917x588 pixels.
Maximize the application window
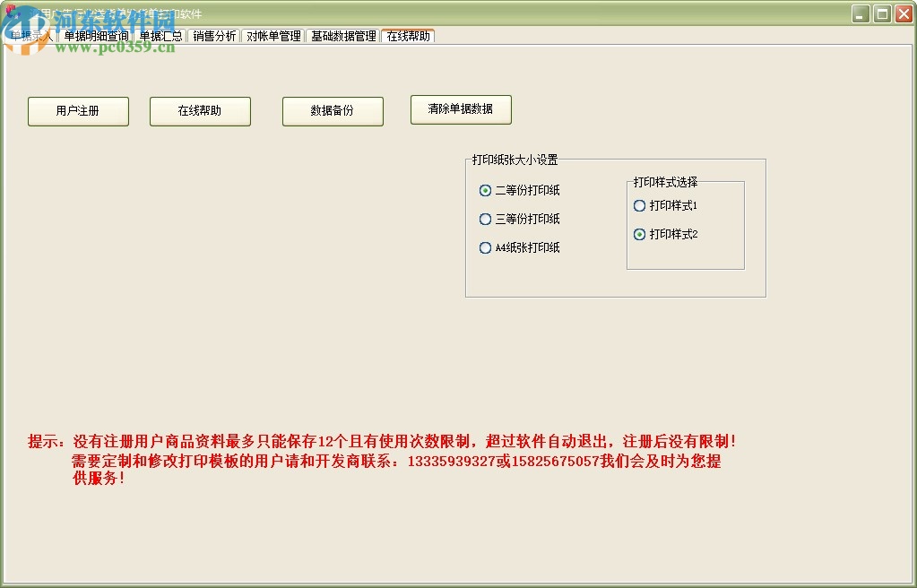(x=882, y=13)
